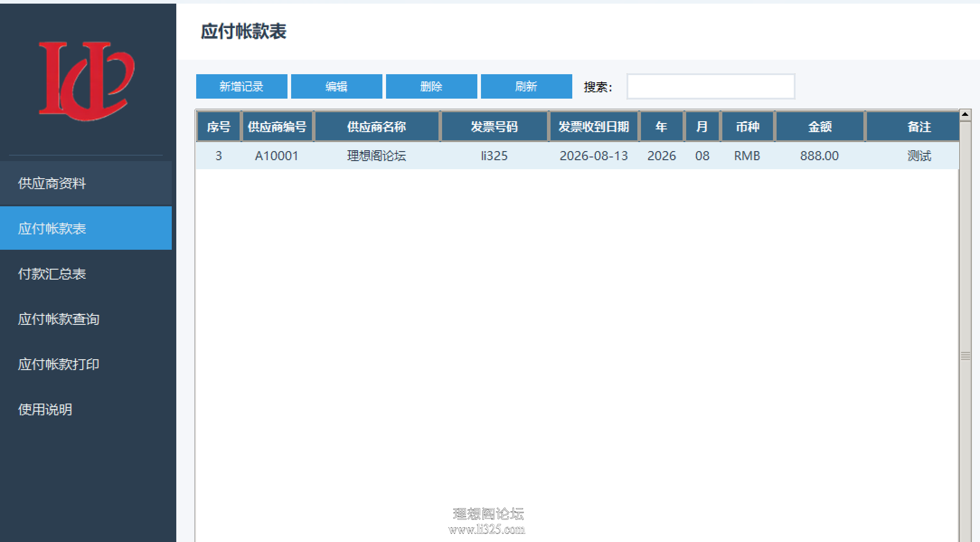Click the 刷新 button

point(527,86)
